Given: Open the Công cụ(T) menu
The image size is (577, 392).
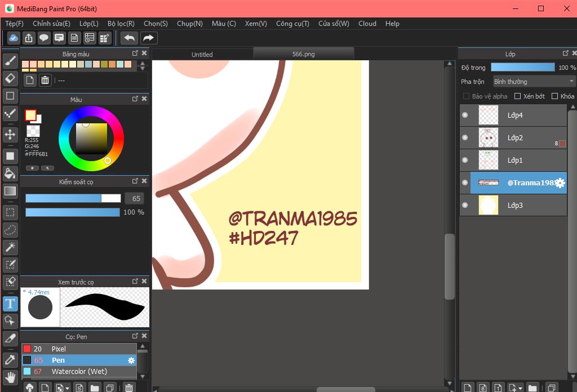Looking at the screenshot, I should coord(292,24).
